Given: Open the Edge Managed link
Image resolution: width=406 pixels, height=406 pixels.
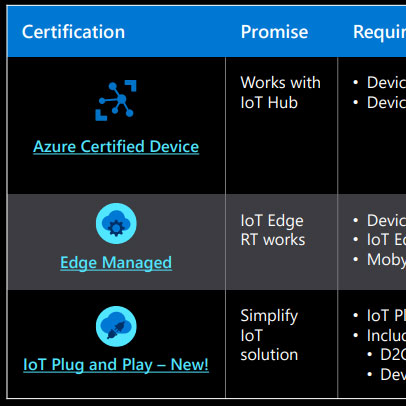Looking at the screenshot, I should coord(116,263).
